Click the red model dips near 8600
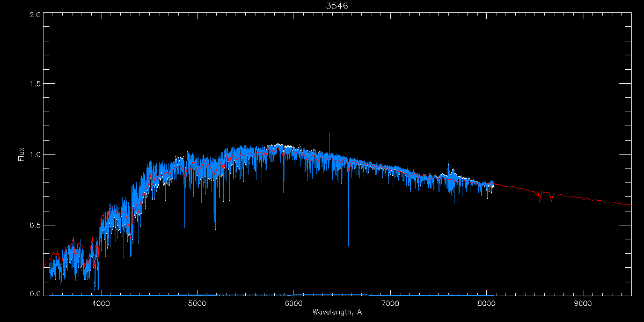Viewport: 644px width, 322px height. (x=545, y=196)
